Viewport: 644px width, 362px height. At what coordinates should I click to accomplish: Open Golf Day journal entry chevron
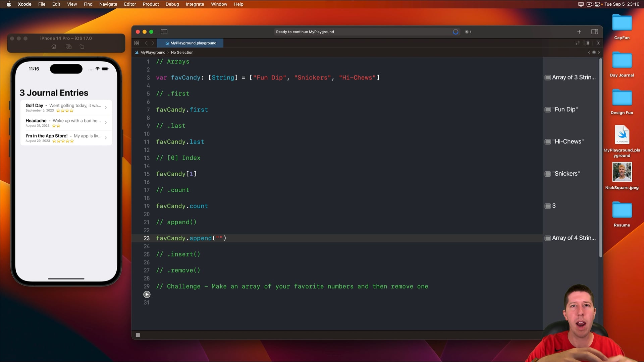tap(106, 108)
